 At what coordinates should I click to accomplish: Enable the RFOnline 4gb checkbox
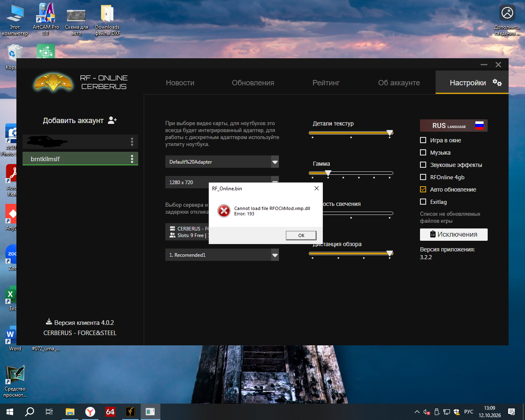coord(423,177)
